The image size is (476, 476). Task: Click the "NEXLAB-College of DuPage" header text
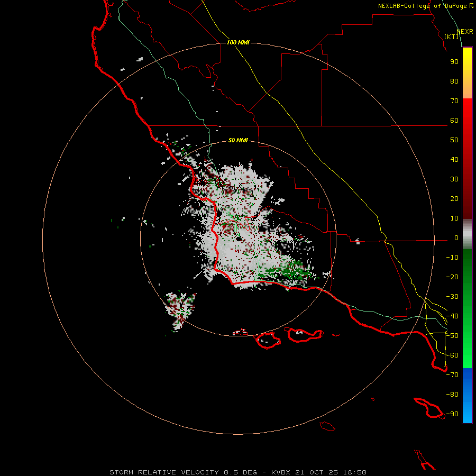coord(423,6)
